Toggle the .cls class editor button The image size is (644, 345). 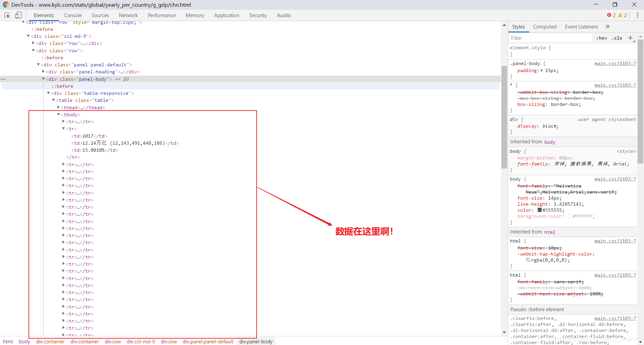click(x=617, y=38)
